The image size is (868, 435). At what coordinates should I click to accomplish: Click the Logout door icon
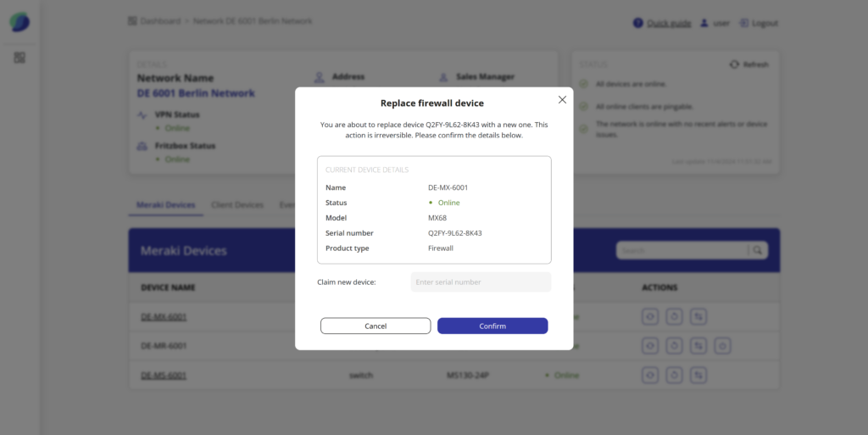(744, 23)
